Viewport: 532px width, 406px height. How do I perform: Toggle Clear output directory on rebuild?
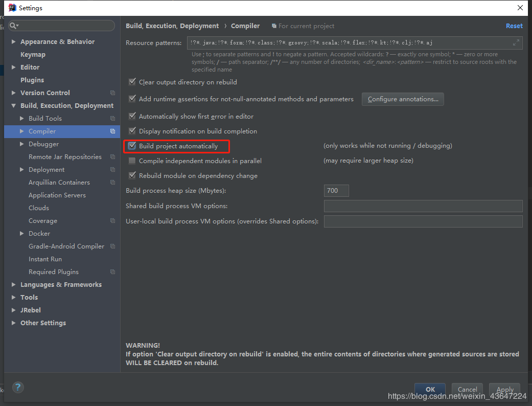(132, 82)
